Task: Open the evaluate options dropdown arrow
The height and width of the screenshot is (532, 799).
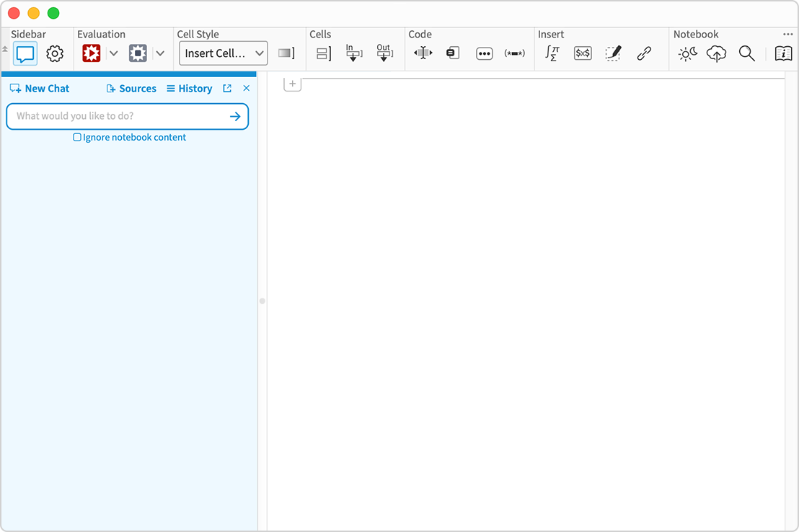Action: pyautogui.click(x=114, y=53)
